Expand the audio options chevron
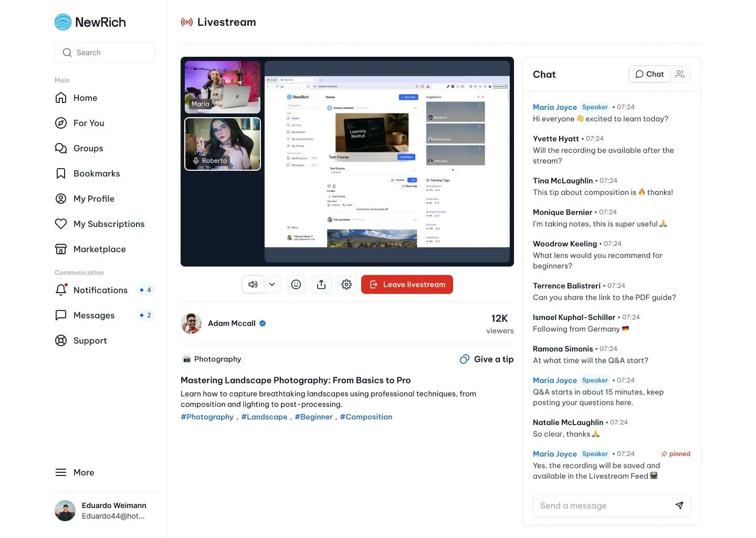 coord(272,284)
